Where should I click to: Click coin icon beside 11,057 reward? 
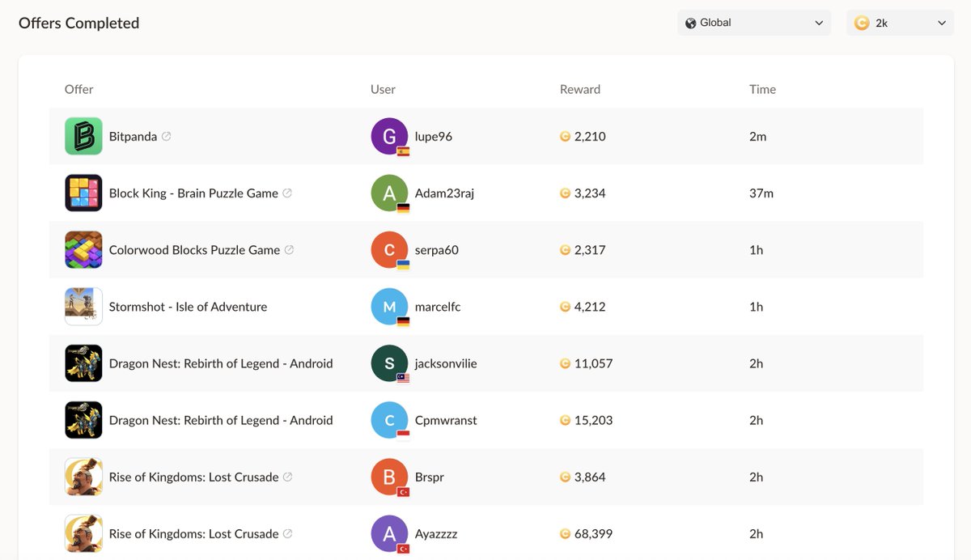click(x=566, y=363)
